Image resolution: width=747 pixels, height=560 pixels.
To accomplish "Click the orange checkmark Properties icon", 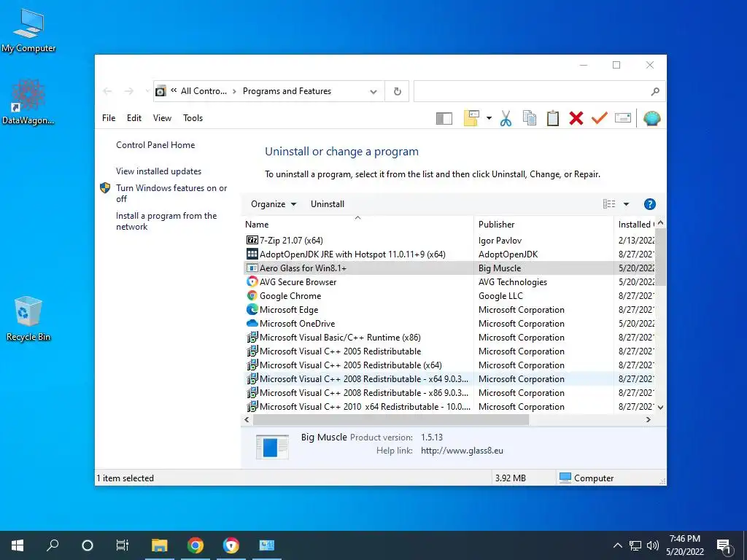I will point(600,117).
